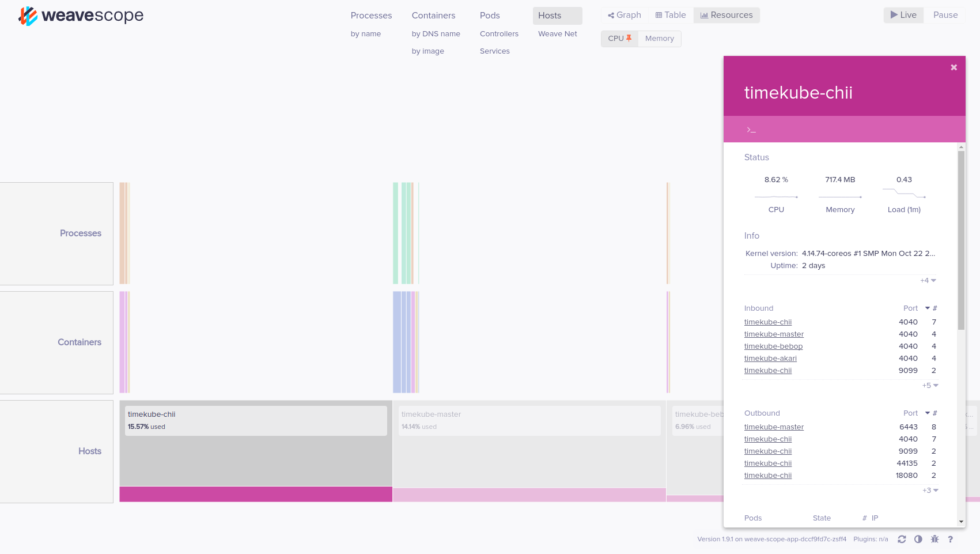The width and height of the screenshot is (980, 554).
Task: Click the Weave Scope logo
Action: [x=81, y=16]
